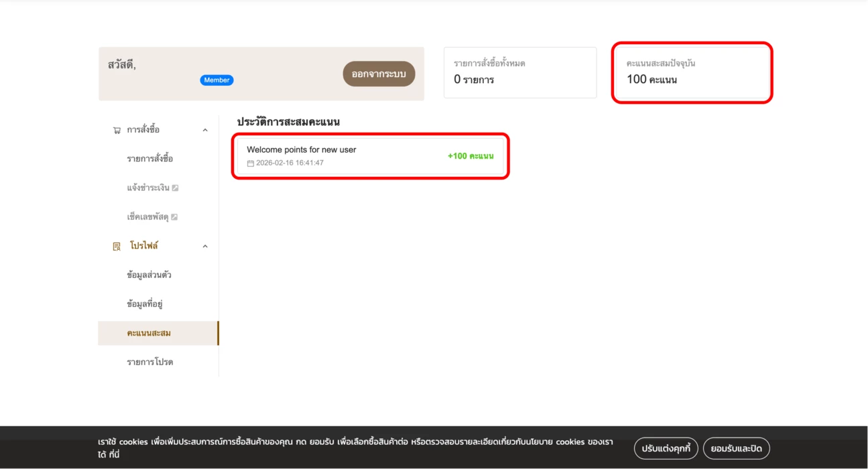
Task: Click the ปรับแต่งคุกกี้ button
Action: point(666,448)
